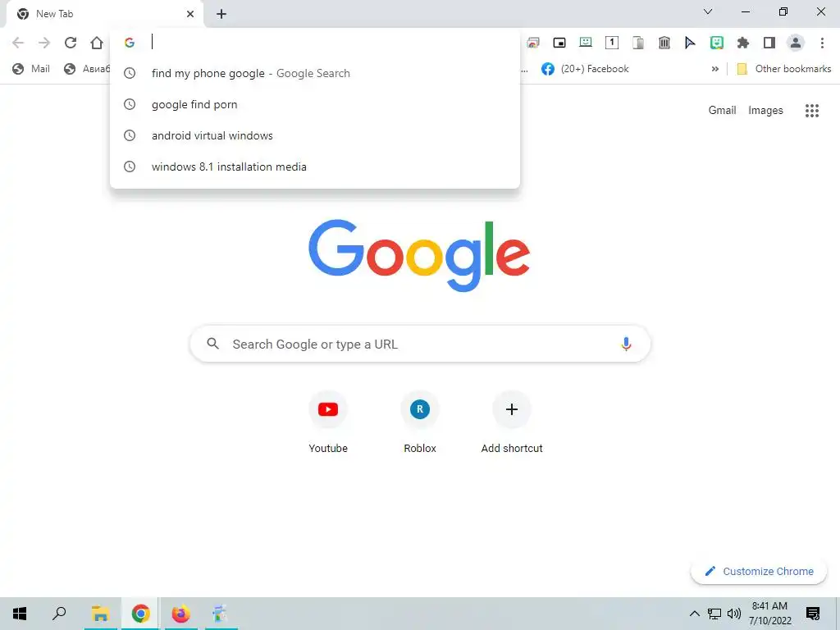Click the browser back arrow

click(18, 43)
